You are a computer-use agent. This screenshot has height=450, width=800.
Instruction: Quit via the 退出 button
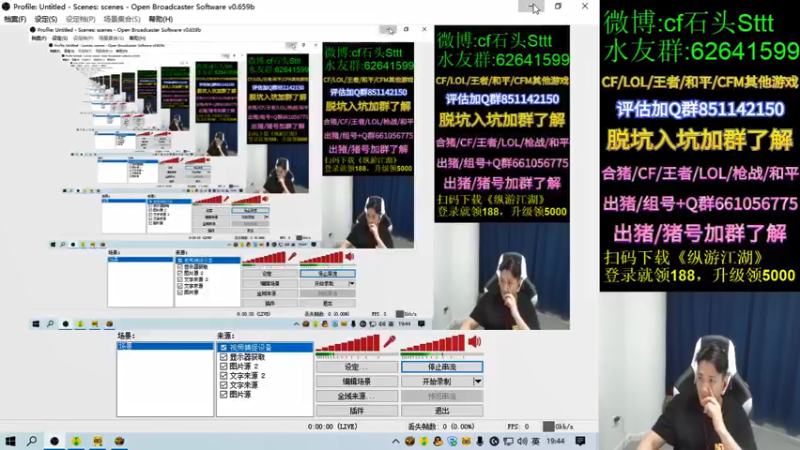[x=442, y=411]
